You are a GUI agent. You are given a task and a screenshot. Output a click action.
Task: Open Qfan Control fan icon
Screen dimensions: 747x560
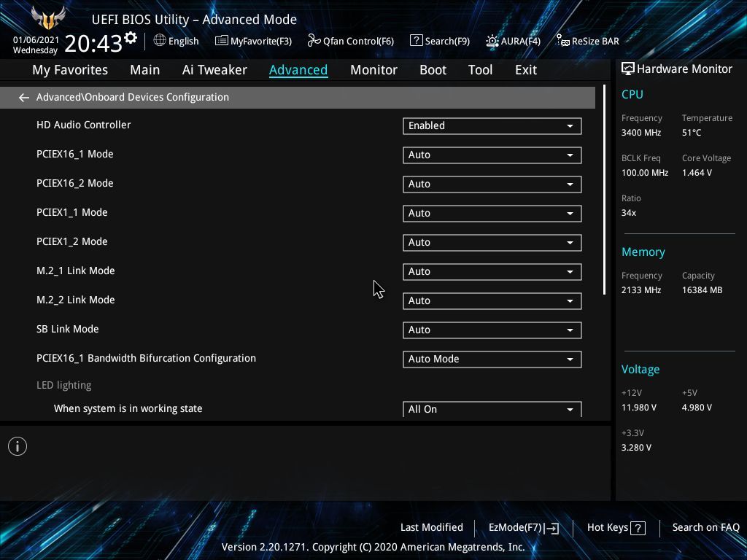314,41
